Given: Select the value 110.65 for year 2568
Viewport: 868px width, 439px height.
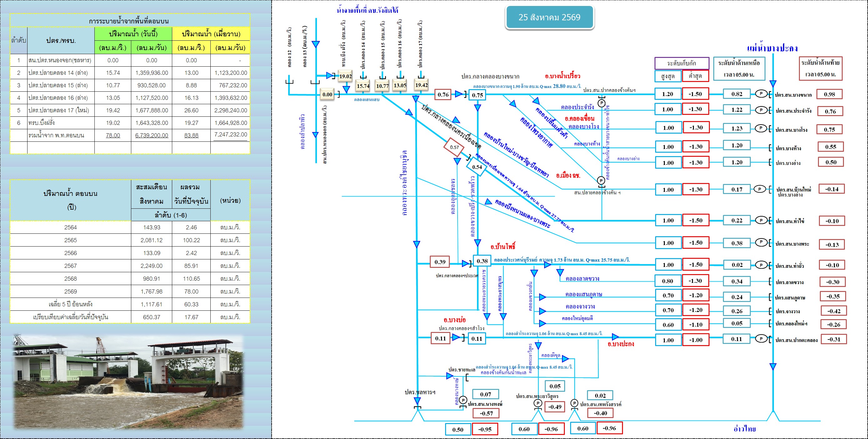Looking at the screenshot, I should coord(191,279).
